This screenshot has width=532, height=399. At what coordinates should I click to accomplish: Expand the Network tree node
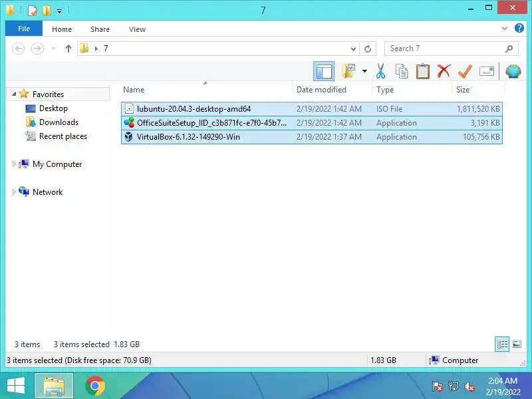(14, 192)
